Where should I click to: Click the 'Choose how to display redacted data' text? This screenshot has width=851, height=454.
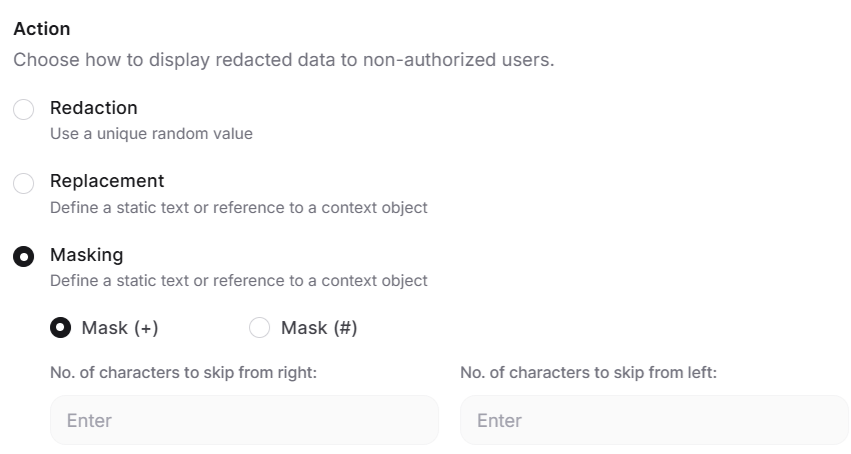point(283,60)
